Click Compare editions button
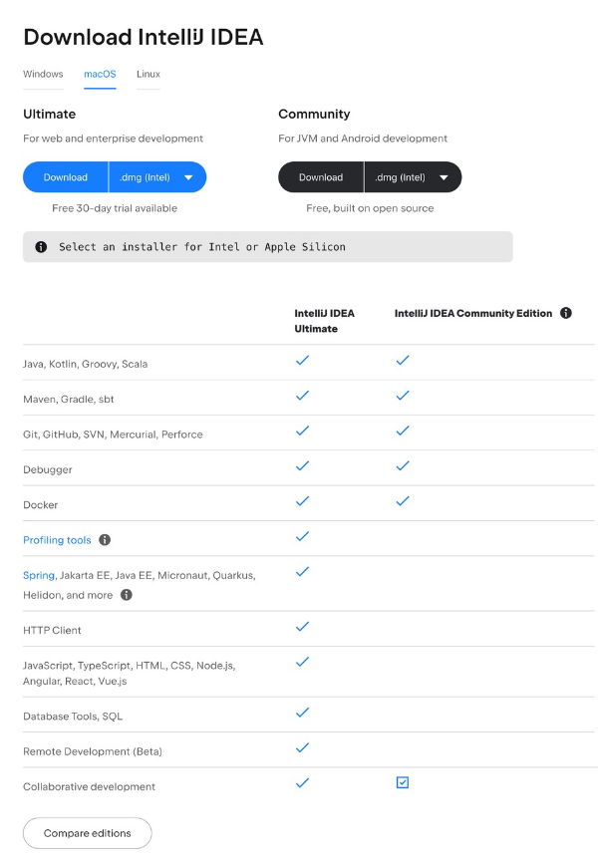Image resolution: width=598 pixels, height=868 pixels. (88, 833)
